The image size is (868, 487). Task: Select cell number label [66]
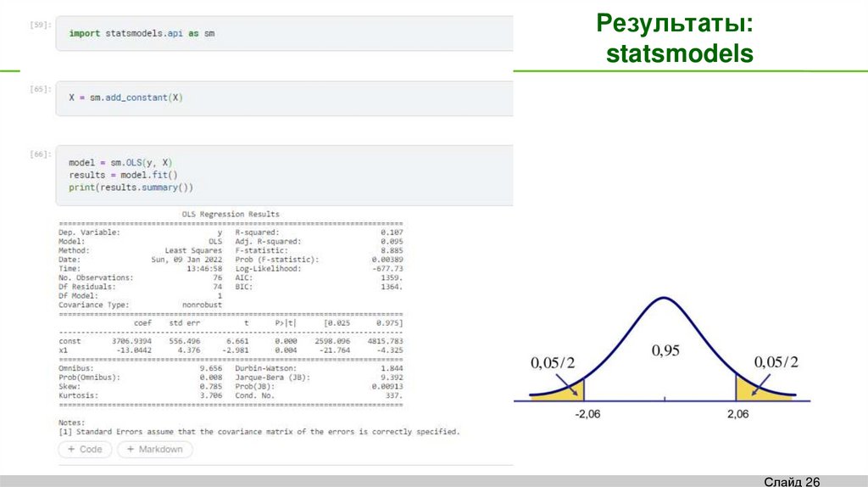tap(41, 154)
